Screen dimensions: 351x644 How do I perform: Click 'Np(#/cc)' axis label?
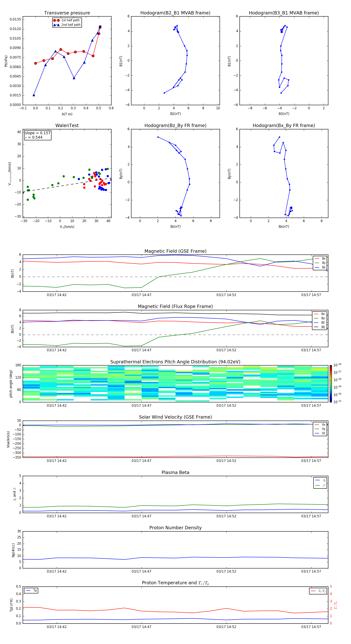click(x=13, y=550)
